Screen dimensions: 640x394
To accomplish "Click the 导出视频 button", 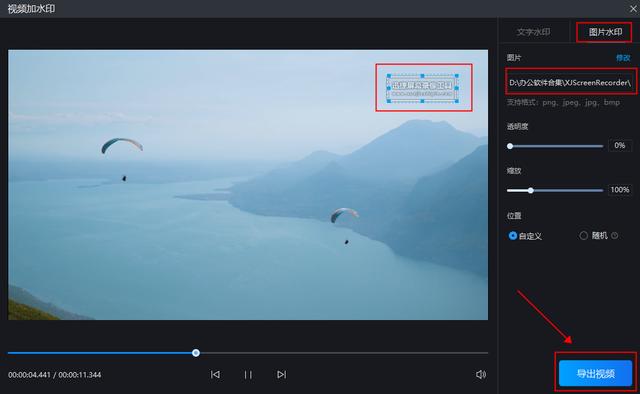I will (596, 373).
